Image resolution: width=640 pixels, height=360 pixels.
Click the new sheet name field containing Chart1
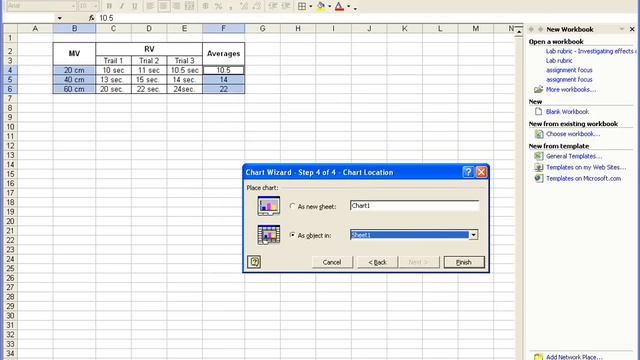(x=414, y=206)
